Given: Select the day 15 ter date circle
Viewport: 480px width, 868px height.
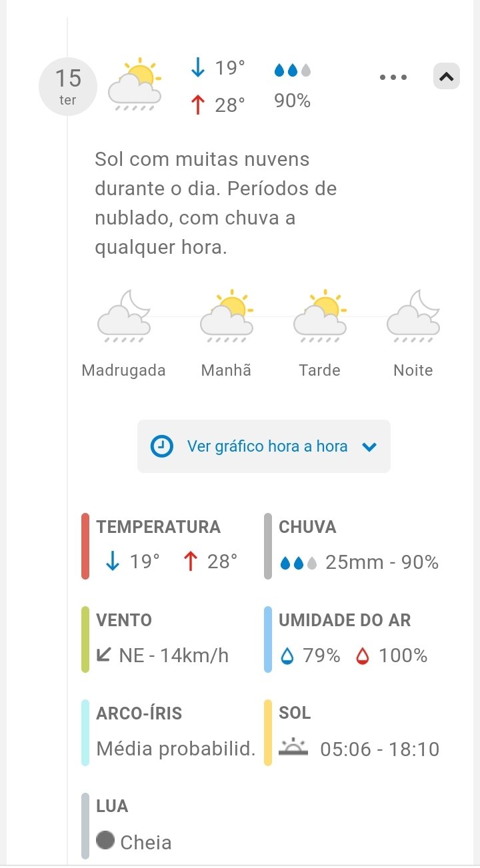Looking at the screenshot, I should (x=68, y=87).
